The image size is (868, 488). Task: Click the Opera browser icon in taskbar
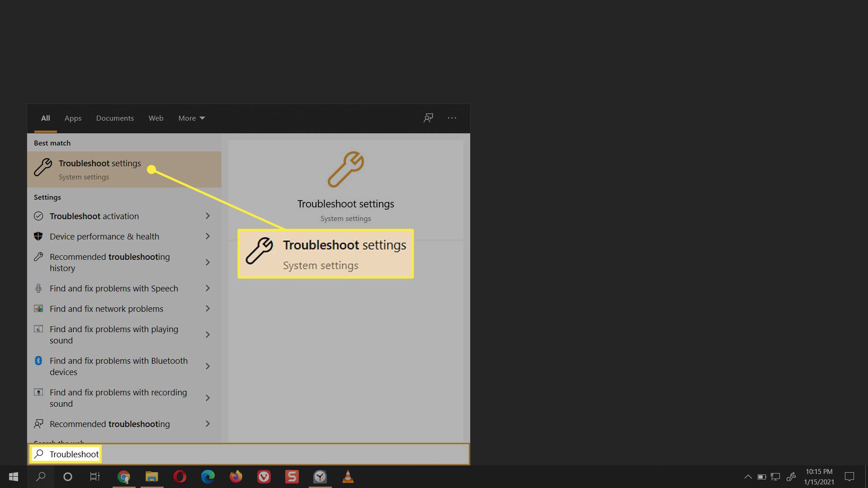(180, 476)
